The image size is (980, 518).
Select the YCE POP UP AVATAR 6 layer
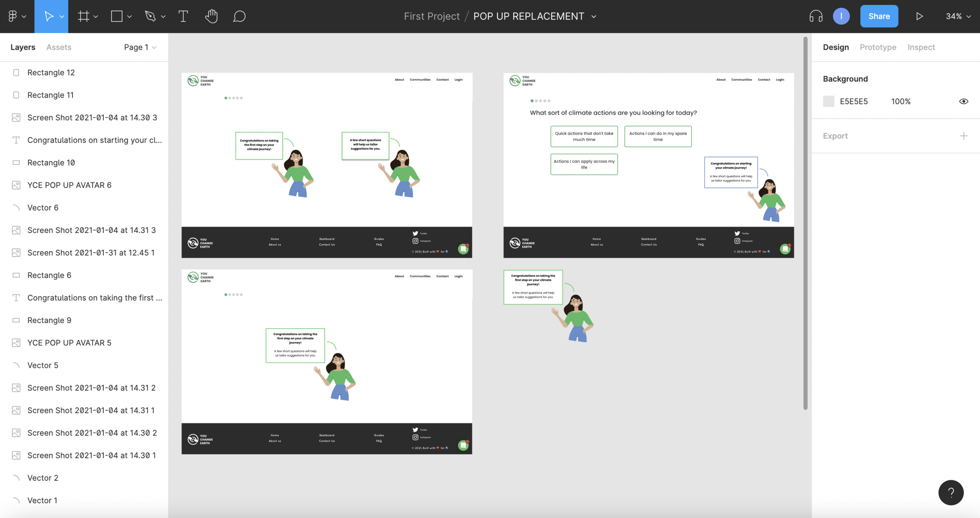[x=69, y=185]
